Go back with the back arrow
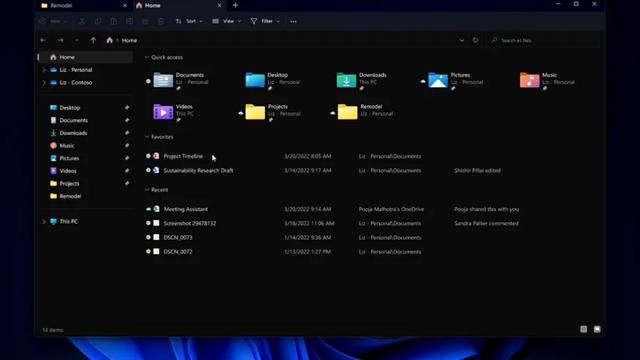 43,40
